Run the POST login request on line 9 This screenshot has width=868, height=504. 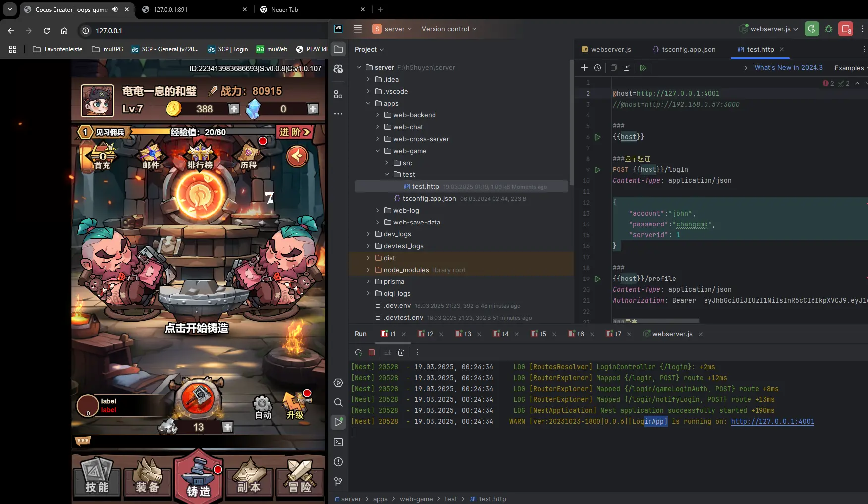tap(597, 169)
